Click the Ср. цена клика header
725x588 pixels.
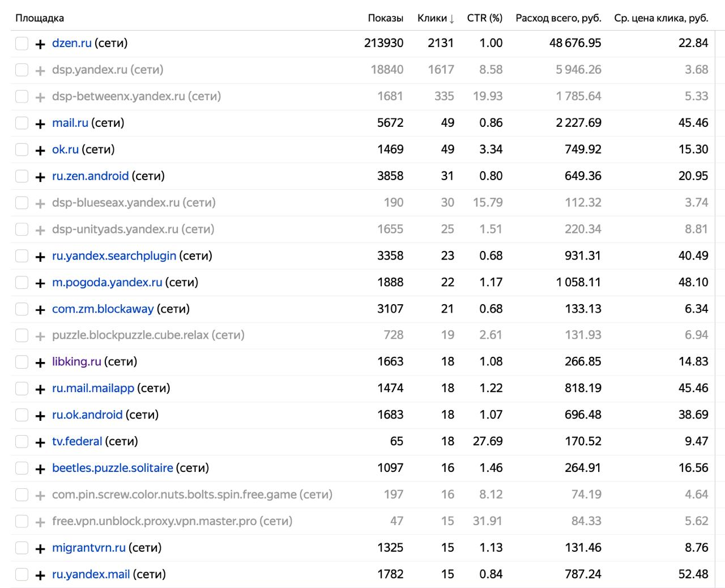pyautogui.click(x=660, y=18)
